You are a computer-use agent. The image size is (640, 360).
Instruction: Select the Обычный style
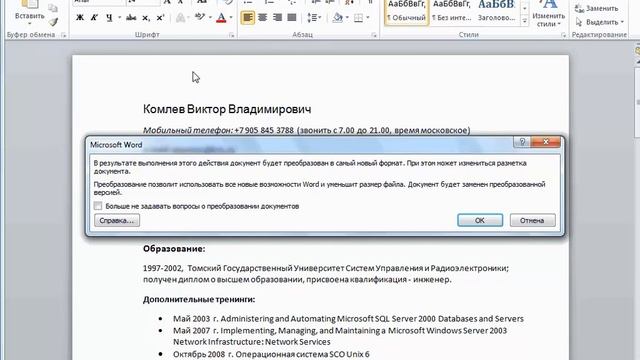(407, 12)
